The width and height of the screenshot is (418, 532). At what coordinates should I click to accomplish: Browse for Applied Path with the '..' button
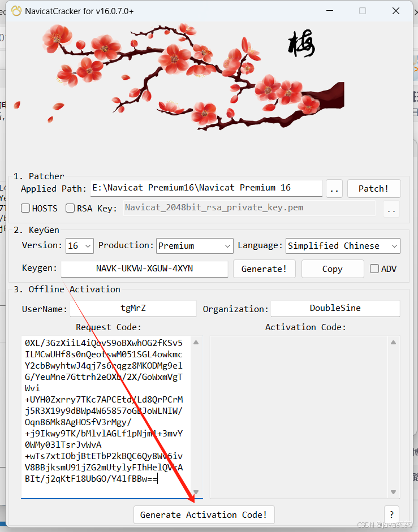(334, 189)
